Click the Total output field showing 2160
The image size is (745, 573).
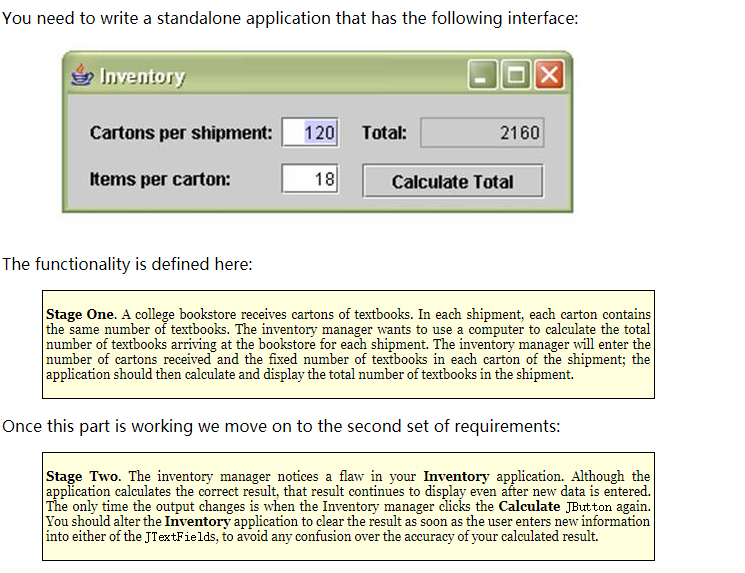(x=482, y=133)
